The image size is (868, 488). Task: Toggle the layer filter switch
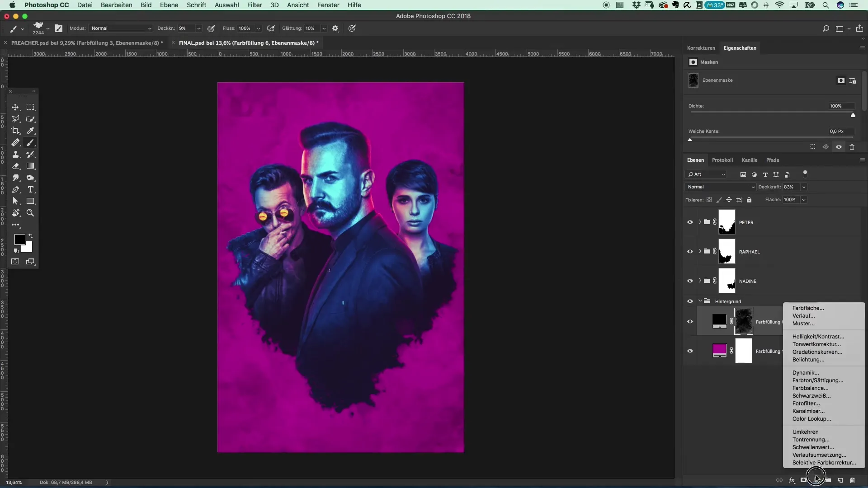click(805, 174)
